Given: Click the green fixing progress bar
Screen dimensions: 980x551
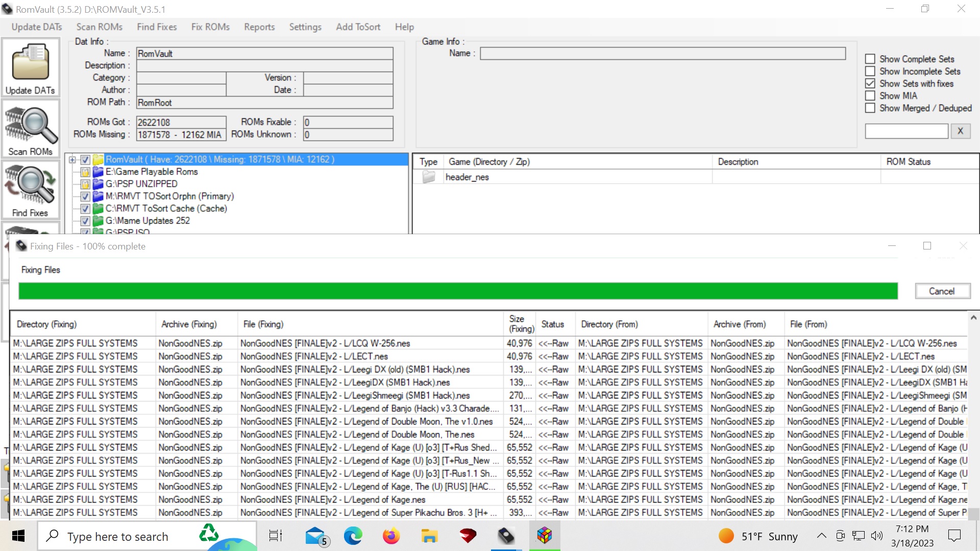Looking at the screenshot, I should click(458, 291).
